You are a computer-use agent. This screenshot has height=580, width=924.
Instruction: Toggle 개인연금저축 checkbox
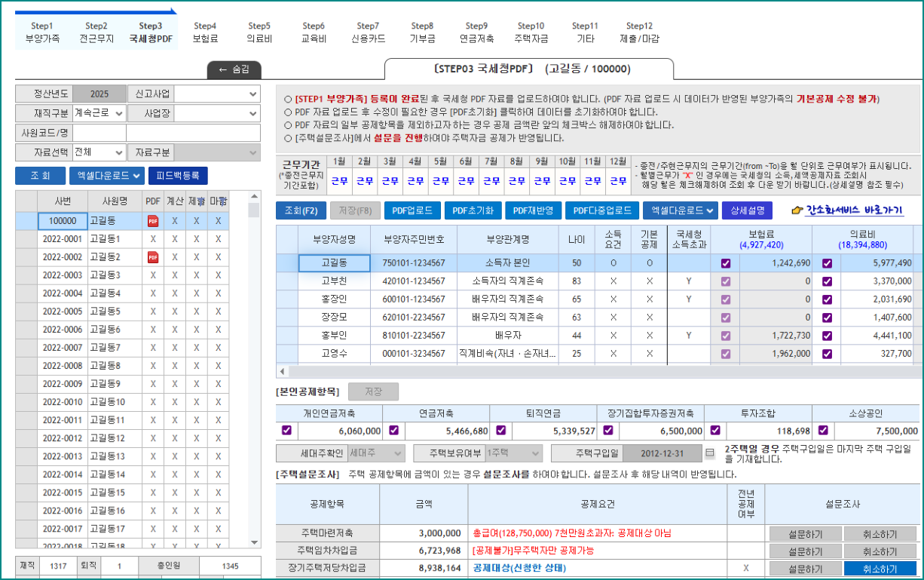coord(286,431)
